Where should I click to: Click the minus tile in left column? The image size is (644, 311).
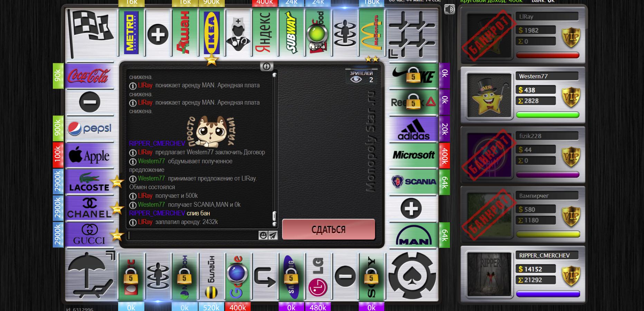coord(89,102)
